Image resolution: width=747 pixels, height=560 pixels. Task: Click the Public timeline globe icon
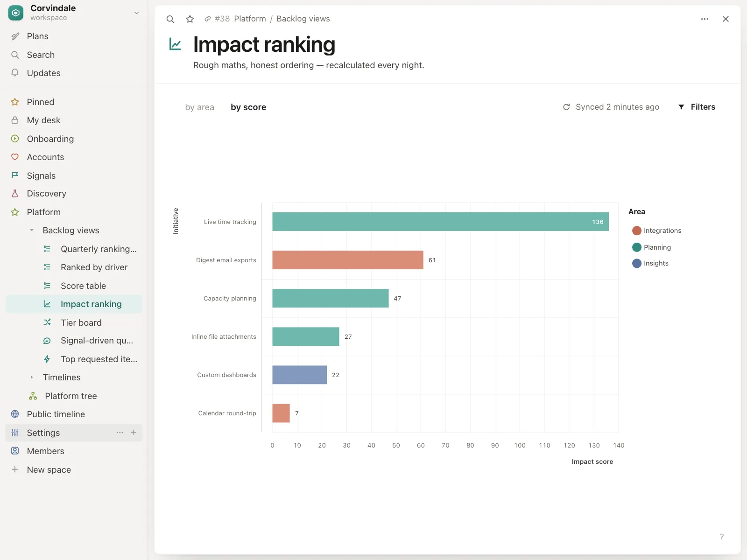click(15, 414)
